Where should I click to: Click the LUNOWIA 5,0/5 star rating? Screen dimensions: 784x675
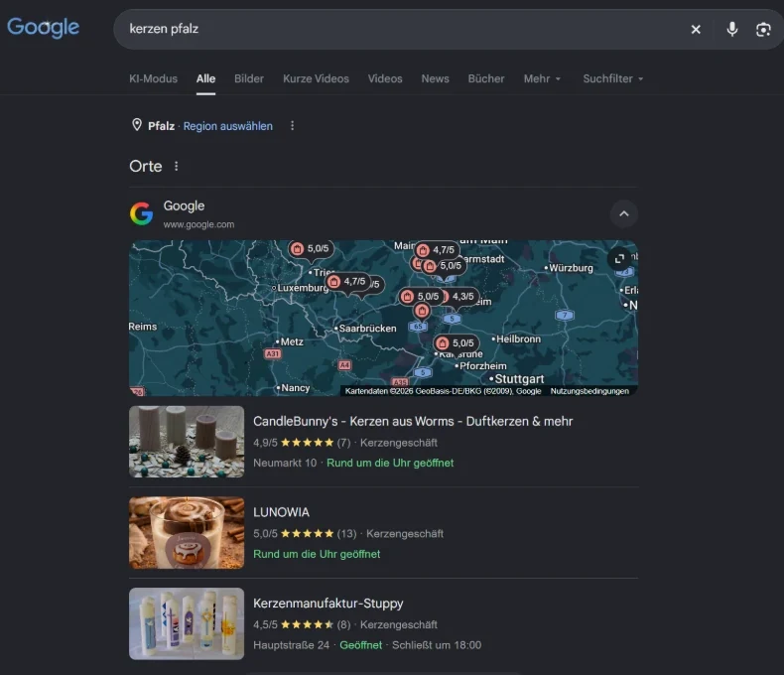tap(305, 533)
